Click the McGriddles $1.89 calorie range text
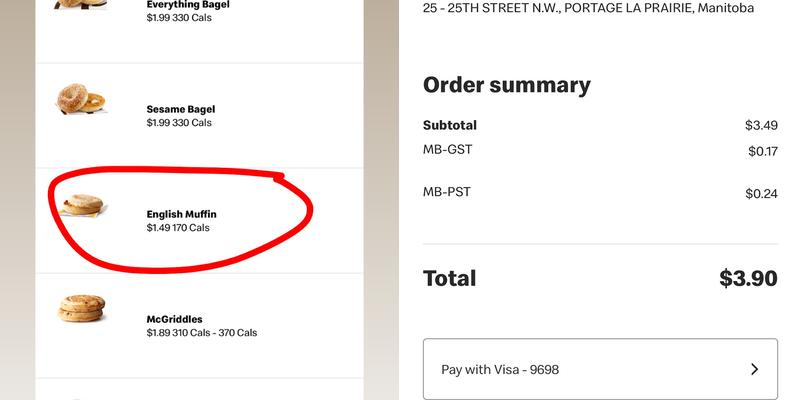The image size is (800, 400). click(x=201, y=333)
